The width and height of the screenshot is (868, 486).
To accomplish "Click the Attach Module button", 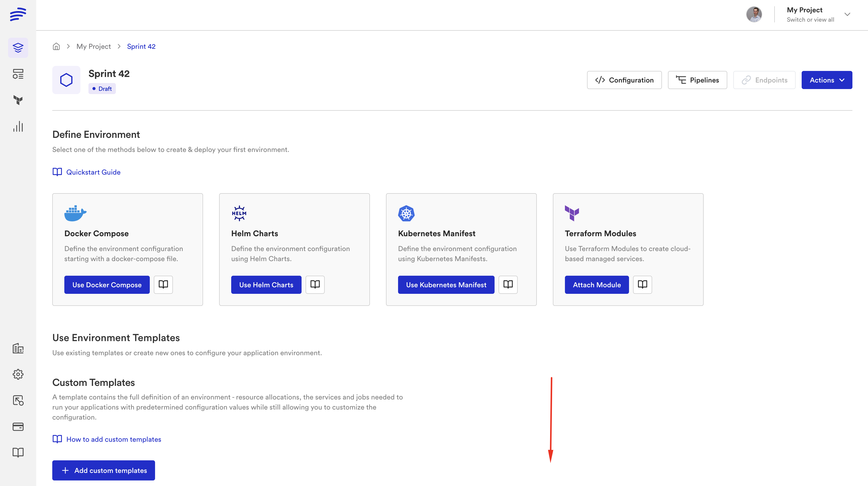I will pos(596,285).
